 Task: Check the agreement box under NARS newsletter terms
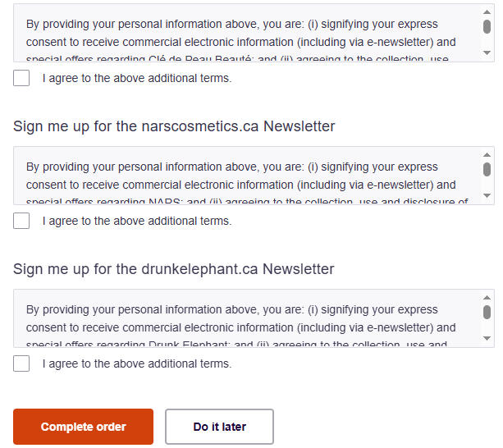pos(21,221)
